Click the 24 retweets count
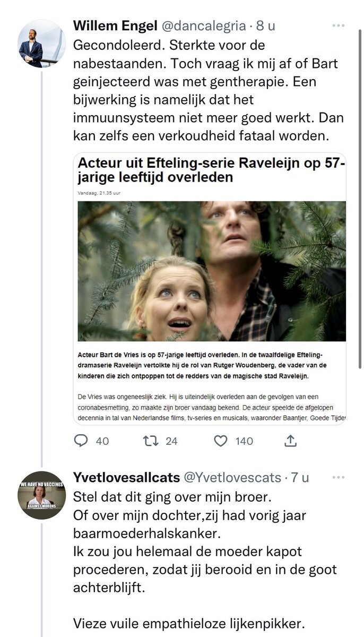This screenshot has height=637, width=364. click(171, 441)
